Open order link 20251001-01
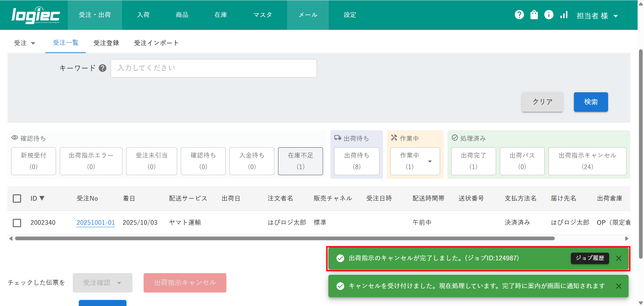The image size is (644, 306). [96, 222]
